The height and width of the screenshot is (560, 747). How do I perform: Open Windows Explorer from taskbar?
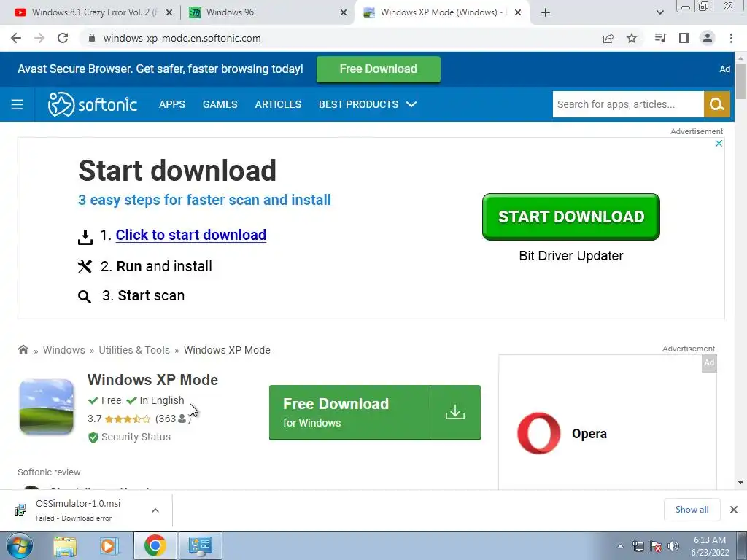pyautogui.click(x=65, y=546)
